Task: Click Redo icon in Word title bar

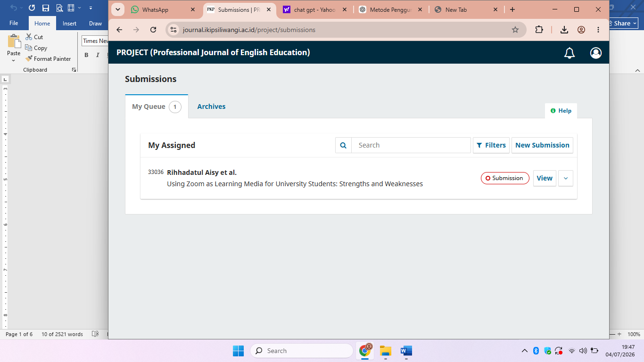Action: click(x=32, y=8)
